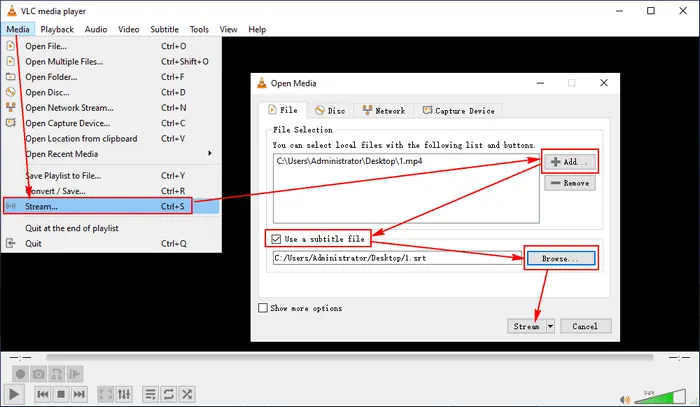700x407 pixels.
Task: Open the Stream button dropdown arrow
Action: [x=550, y=326]
